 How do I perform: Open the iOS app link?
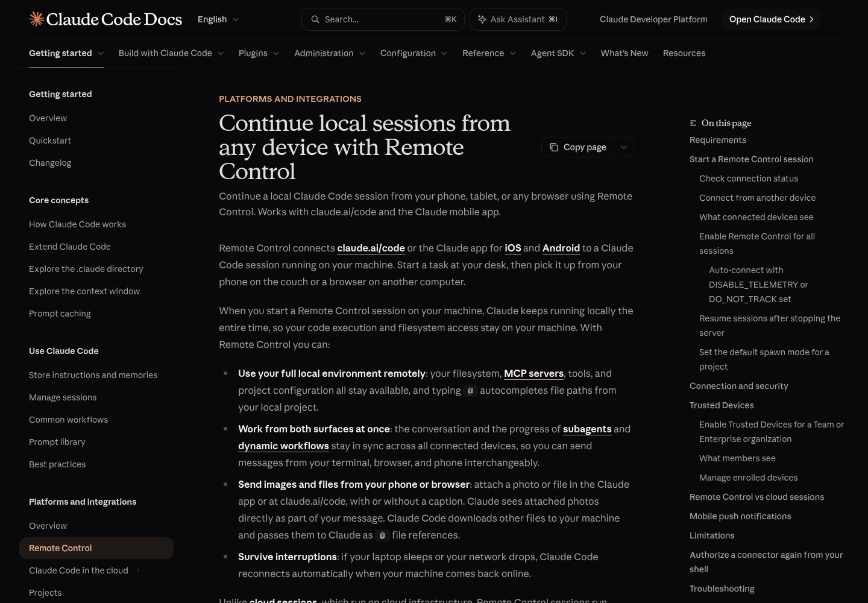pos(513,248)
